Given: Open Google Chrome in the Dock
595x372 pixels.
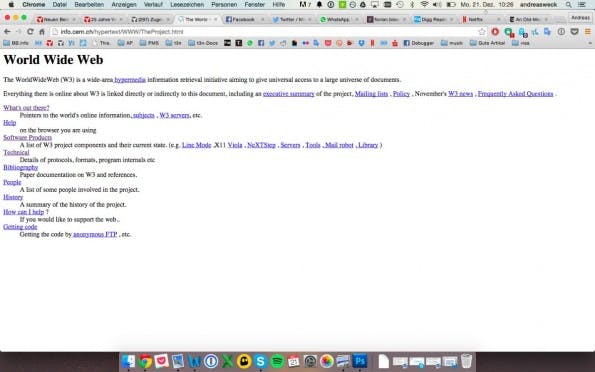Looking at the screenshot, I should 145,361.
